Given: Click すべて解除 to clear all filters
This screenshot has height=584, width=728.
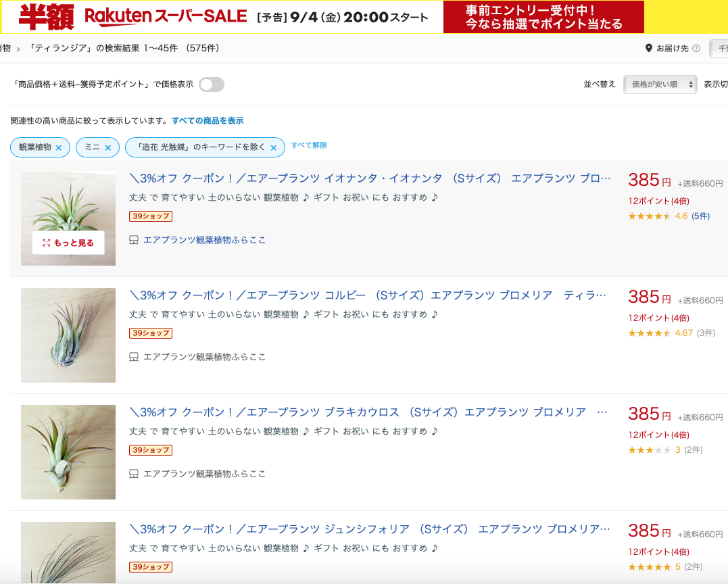Looking at the screenshot, I should [309, 145].
